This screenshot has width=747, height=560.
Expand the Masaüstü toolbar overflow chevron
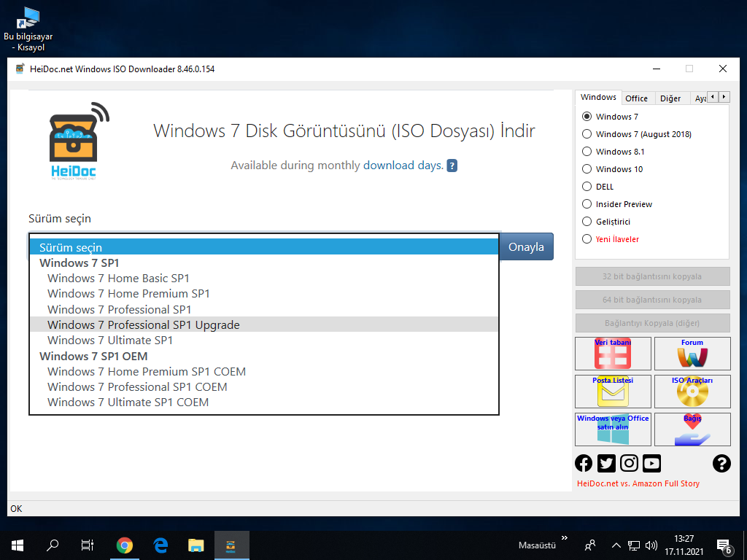[x=565, y=538]
